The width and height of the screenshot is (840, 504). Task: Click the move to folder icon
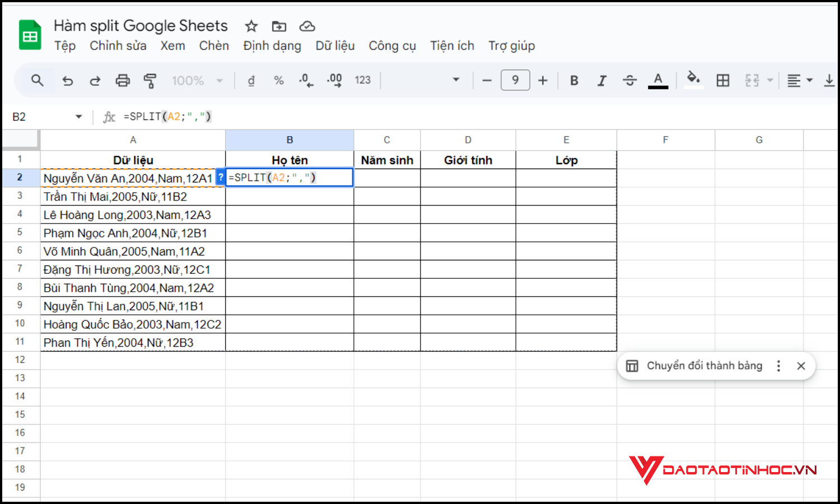tap(279, 26)
